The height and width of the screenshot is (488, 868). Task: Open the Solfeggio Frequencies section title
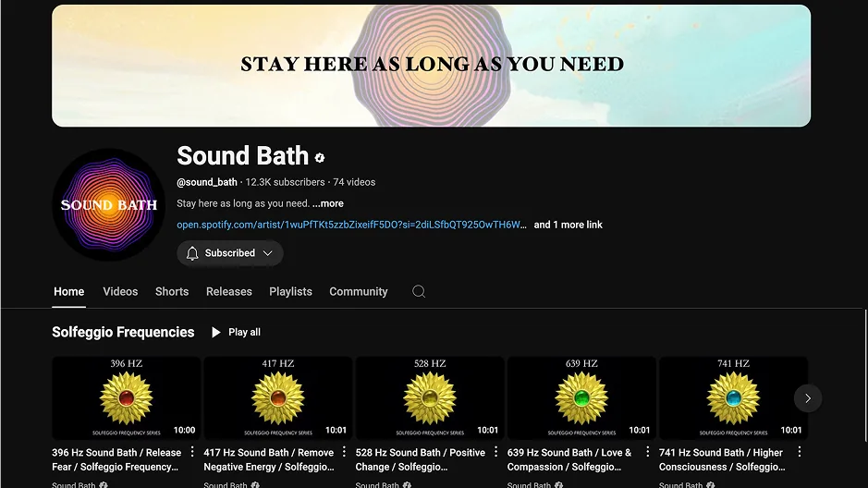point(123,332)
